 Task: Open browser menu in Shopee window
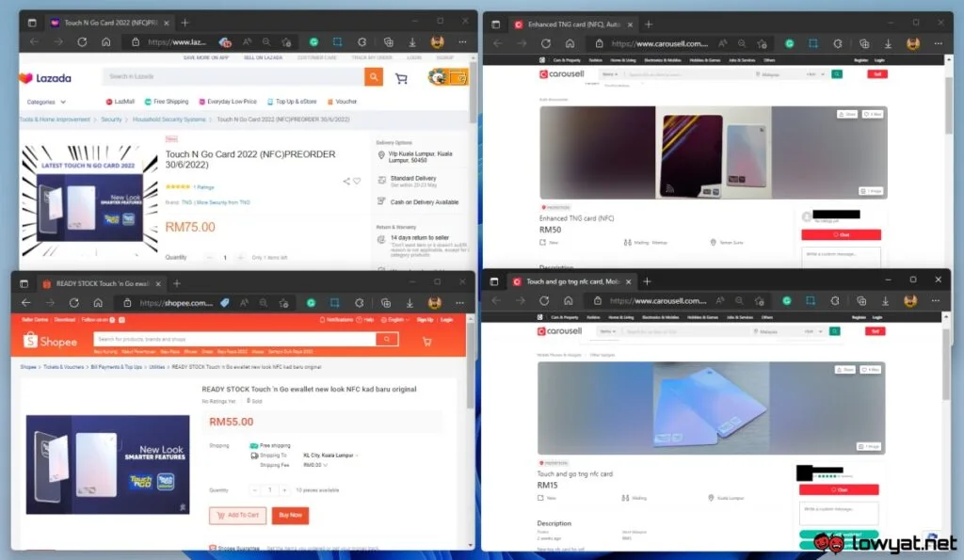click(459, 302)
